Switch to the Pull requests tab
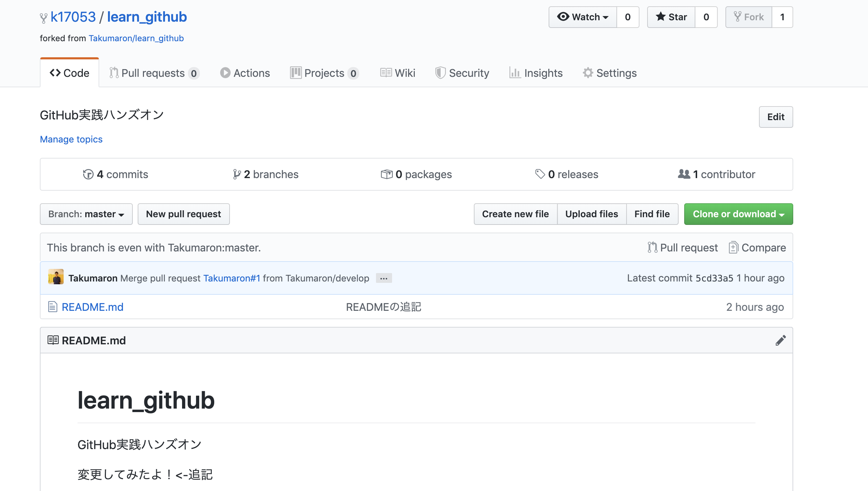The height and width of the screenshot is (491, 868). click(154, 73)
